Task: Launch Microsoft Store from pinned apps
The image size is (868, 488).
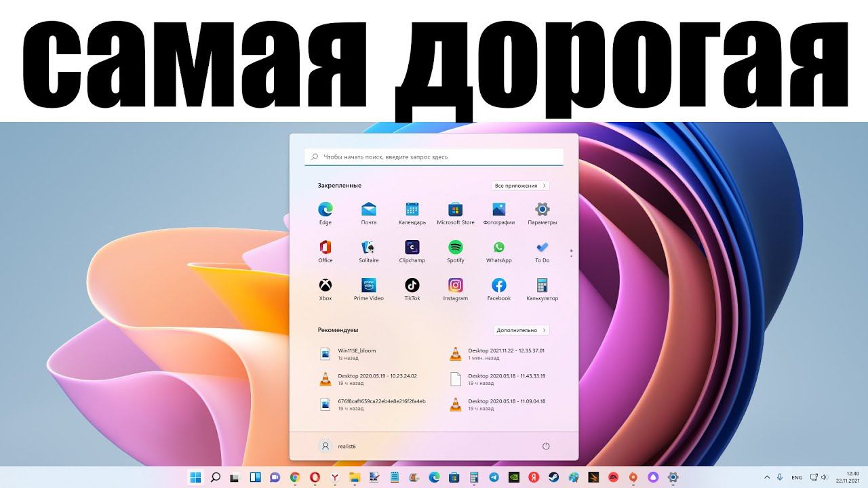Action: pos(456,213)
